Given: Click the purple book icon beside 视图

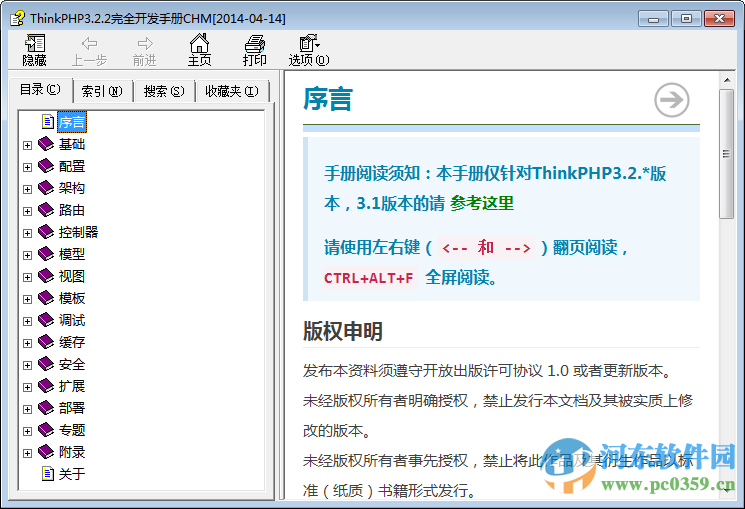Looking at the screenshot, I should (46, 276).
